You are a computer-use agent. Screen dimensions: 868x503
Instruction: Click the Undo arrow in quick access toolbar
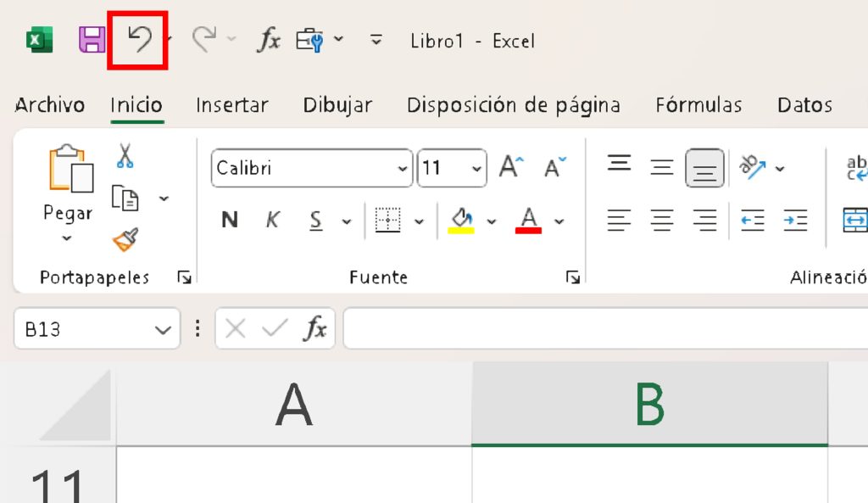pyautogui.click(x=138, y=40)
